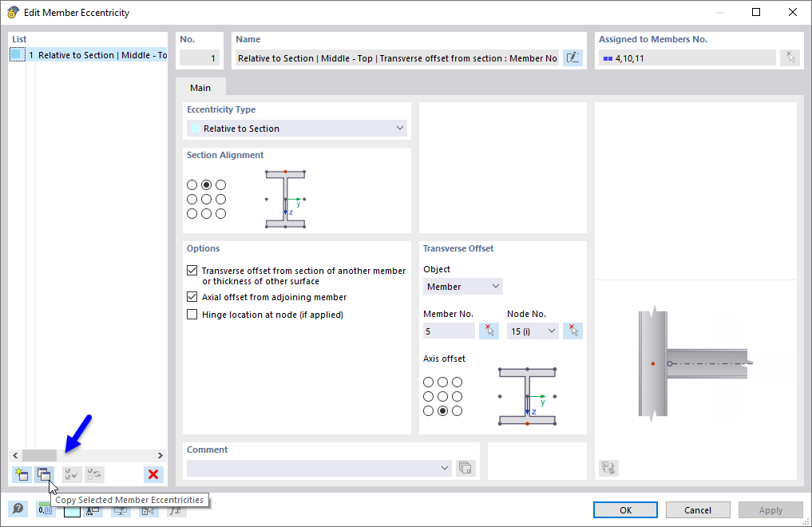The width and height of the screenshot is (812, 527).
Task: Delete selected eccentricity with red X
Action: (153, 474)
